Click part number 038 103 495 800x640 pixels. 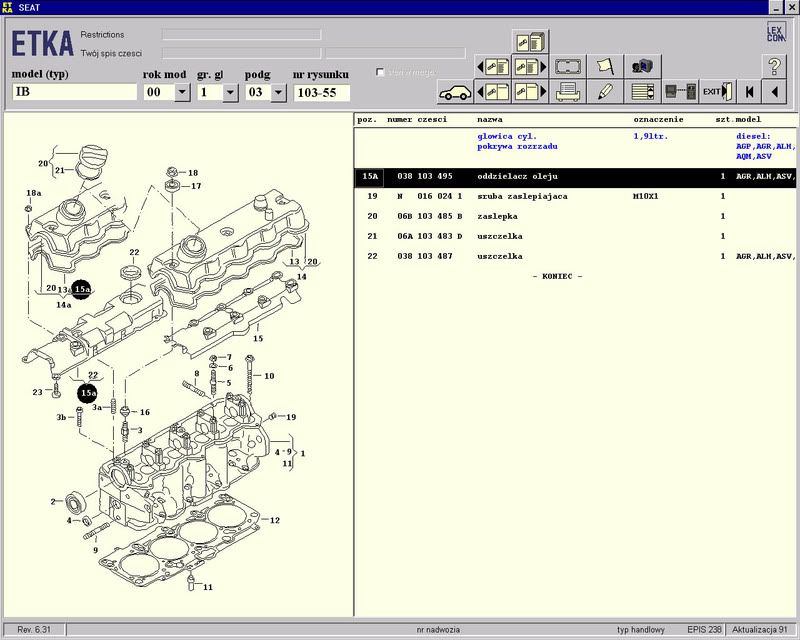(425, 177)
